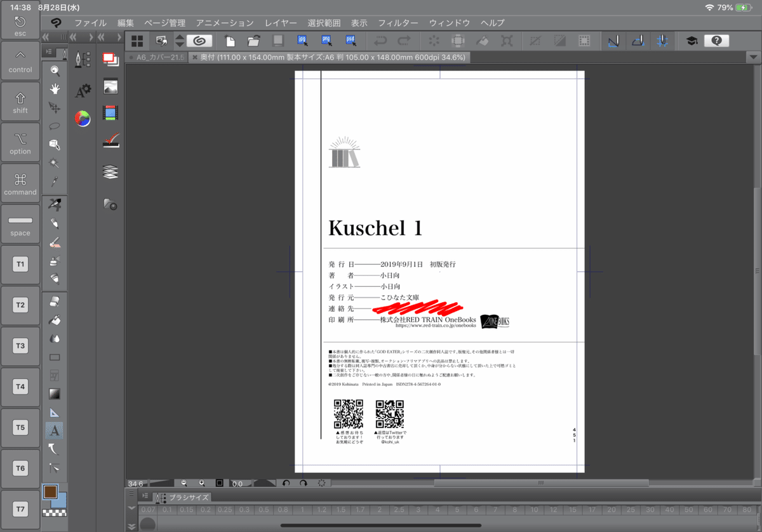Image resolution: width=762 pixels, height=532 pixels.
Task: Select the Fill bucket tool
Action: pyautogui.click(x=55, y=320)
